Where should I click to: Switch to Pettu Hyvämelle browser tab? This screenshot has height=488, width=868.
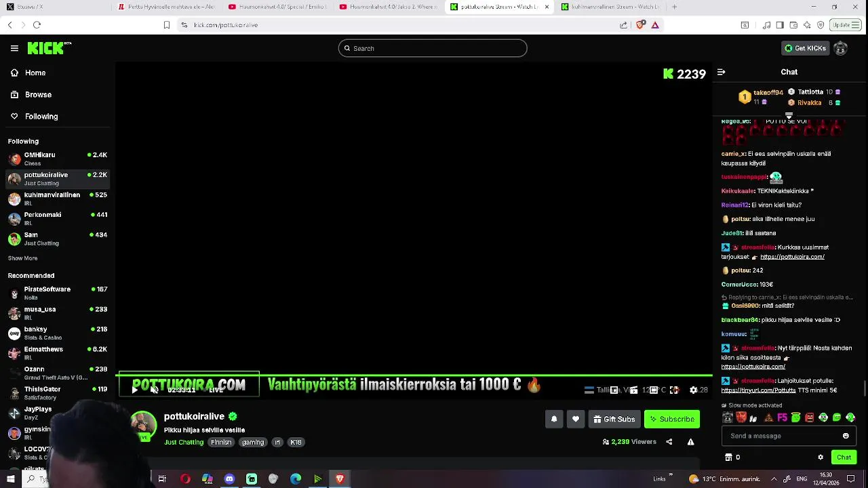click(x=166, y=7)
